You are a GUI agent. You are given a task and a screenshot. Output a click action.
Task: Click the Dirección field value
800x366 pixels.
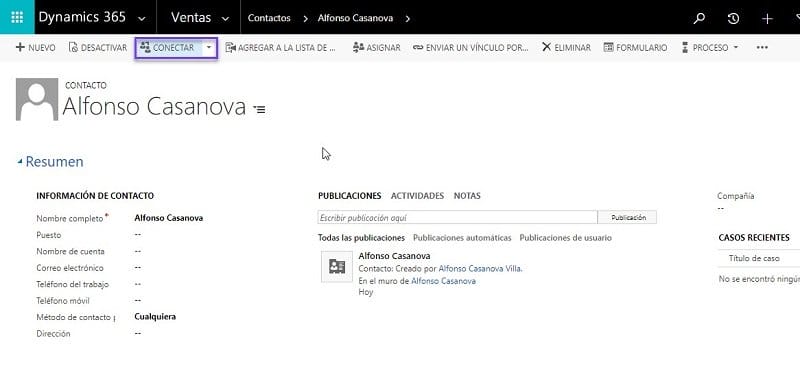pos(138,333)
